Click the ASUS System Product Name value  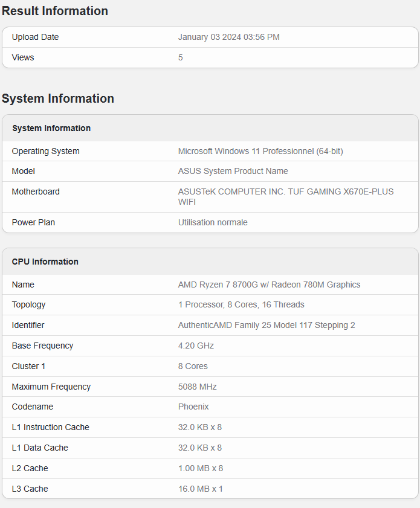tap(233, 171)
